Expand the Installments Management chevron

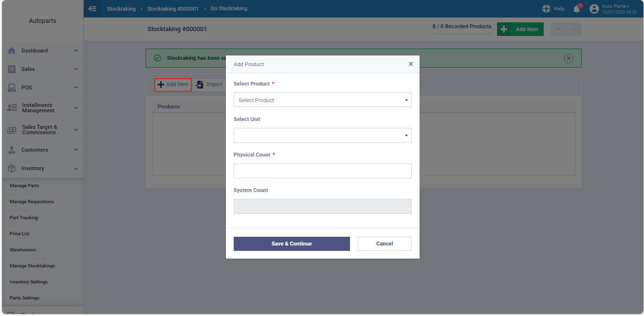click(x=75, y=108)
